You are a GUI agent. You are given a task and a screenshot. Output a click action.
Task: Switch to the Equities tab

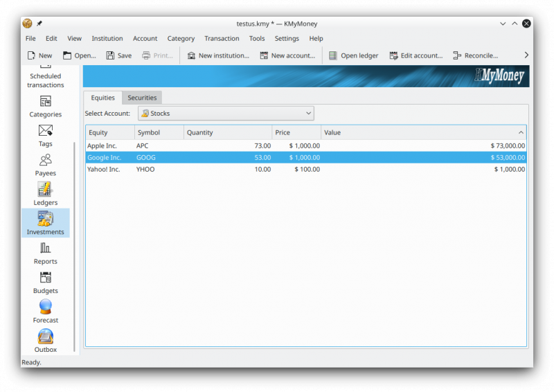click(102, 98)
